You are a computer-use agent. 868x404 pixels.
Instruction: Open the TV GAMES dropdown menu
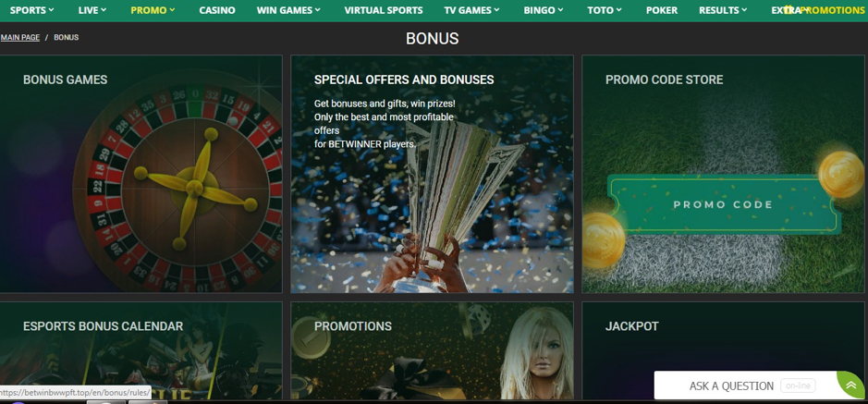471,10
